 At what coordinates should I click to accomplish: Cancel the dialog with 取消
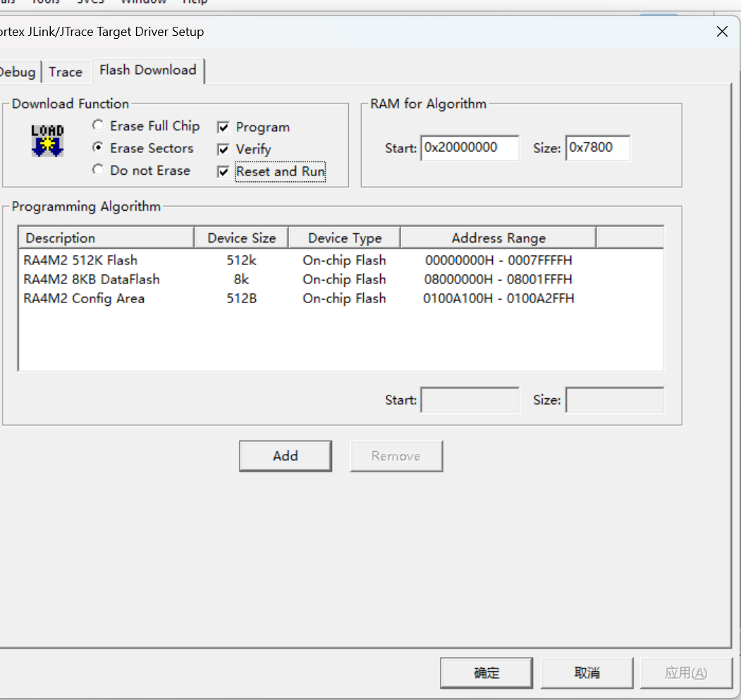click(587, 673)
